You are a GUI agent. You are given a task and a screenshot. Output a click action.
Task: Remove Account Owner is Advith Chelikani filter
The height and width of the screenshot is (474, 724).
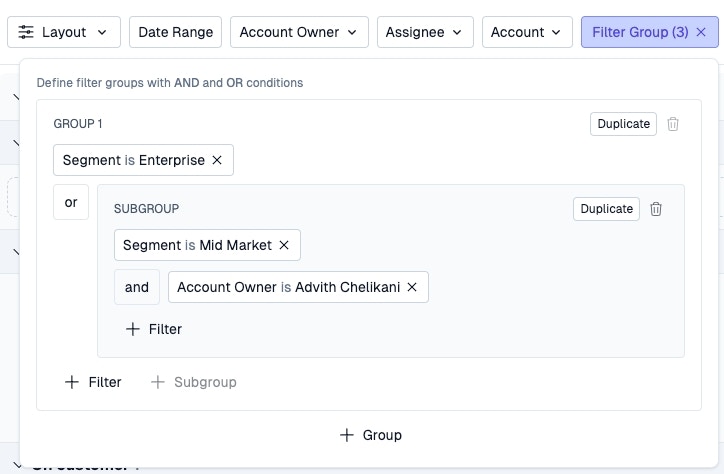coord(412,287)
